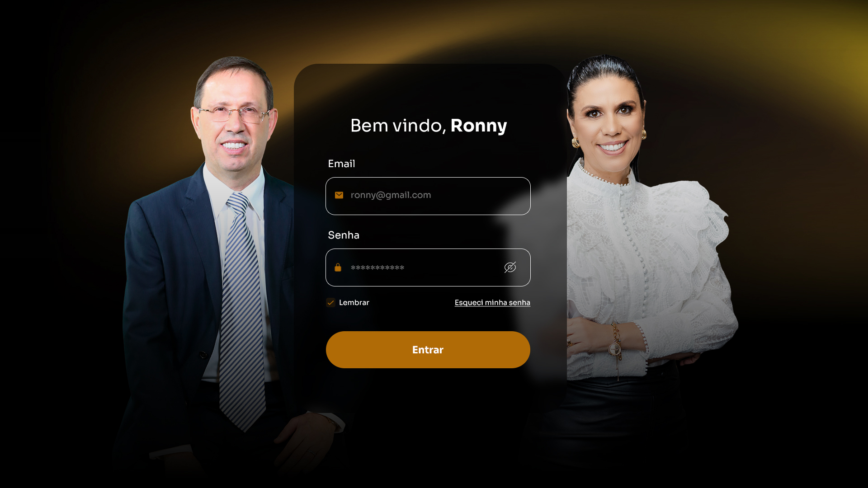Click the envelope icon in Email field
The image size is (868, 488).
(x=339, y=195)
